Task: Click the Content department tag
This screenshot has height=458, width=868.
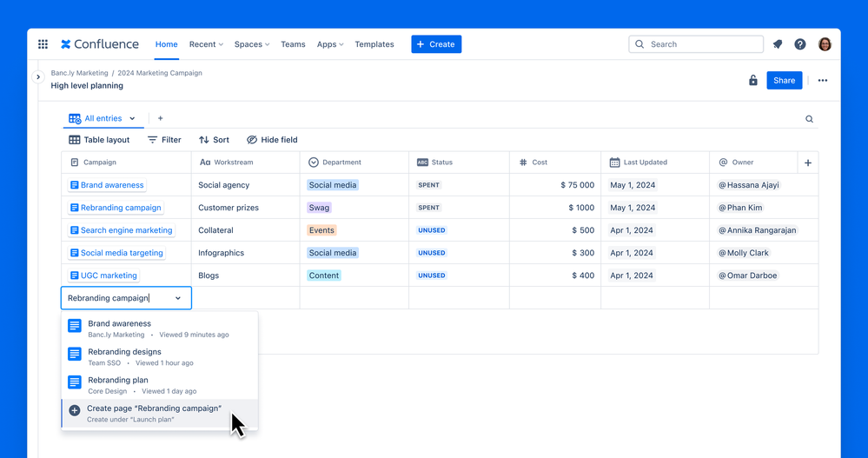Action: tap(324, 275)
